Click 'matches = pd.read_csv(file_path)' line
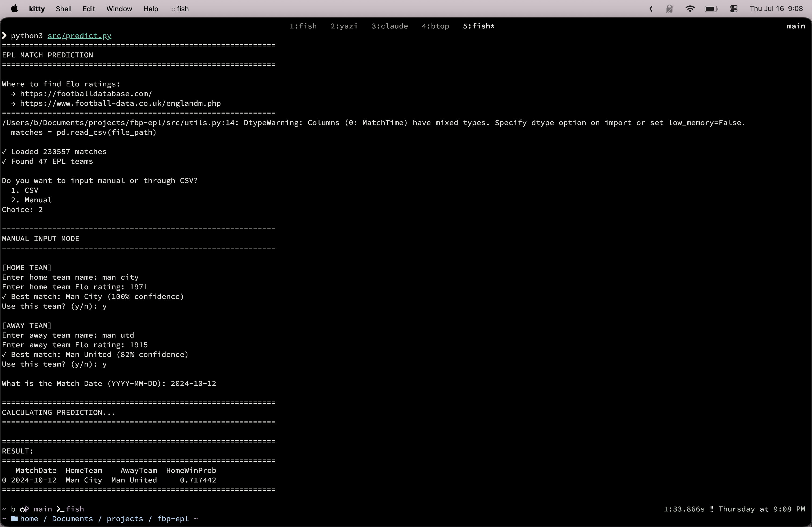Image resolution: width=812 pixels, height=527 pixels. [84, 132]
